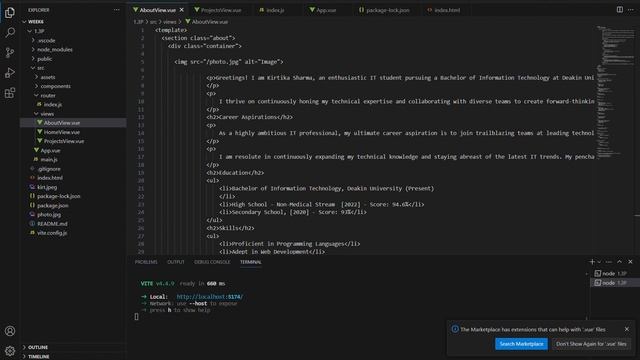Click Don't Show Again for .vue files
The width and height of the screenshot is (640, 360).
(591, 344)
